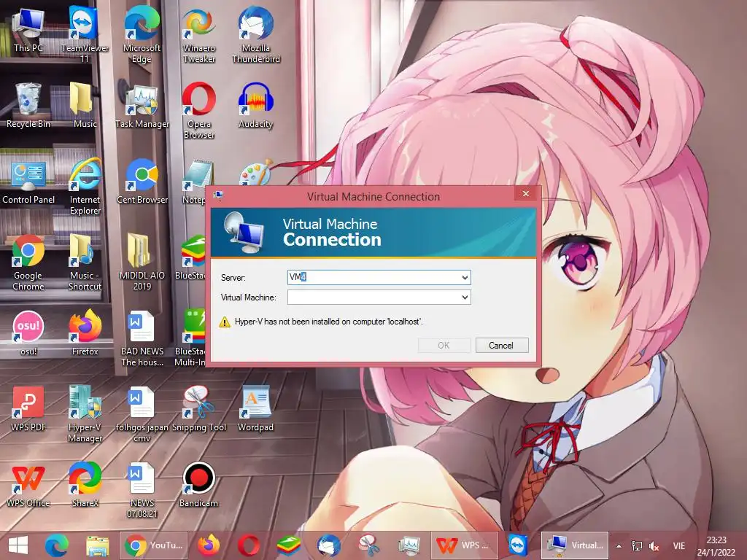Open This PC desktop icon

28,31
